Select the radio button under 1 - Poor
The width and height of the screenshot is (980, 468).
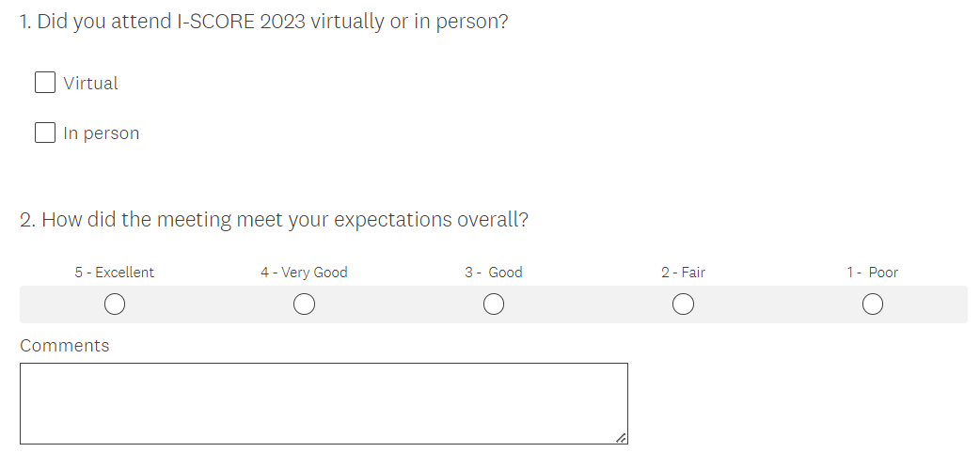pyautogui.click(x=873, y=304)
